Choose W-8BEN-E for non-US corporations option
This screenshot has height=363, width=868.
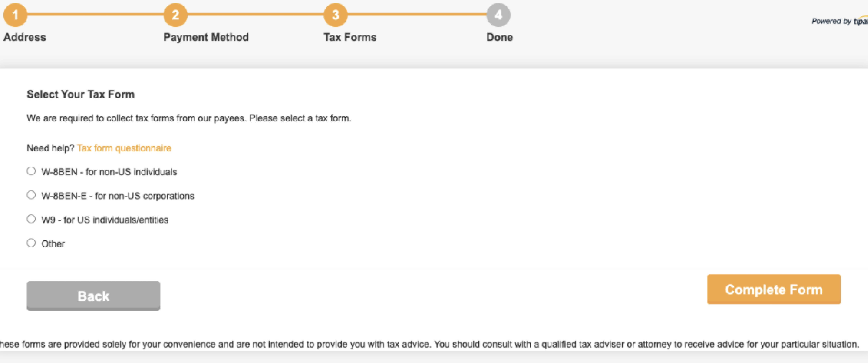[x=31, y=195]
